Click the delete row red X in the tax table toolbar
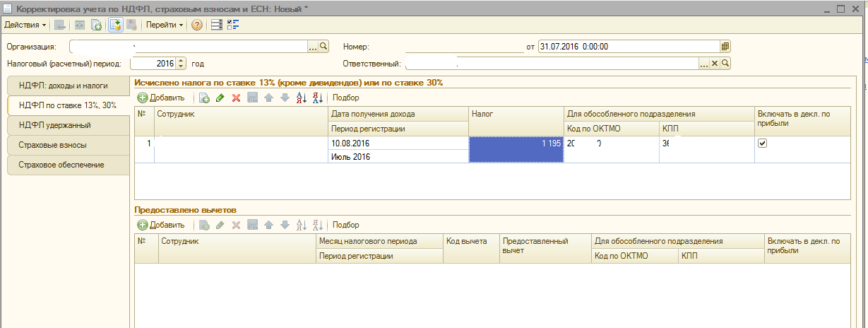The height and width of the screenshot is (328, 868). [236, 98]
